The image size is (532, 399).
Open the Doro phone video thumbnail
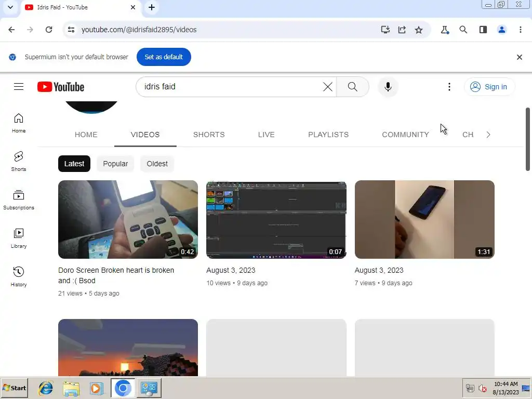[128, 220]
